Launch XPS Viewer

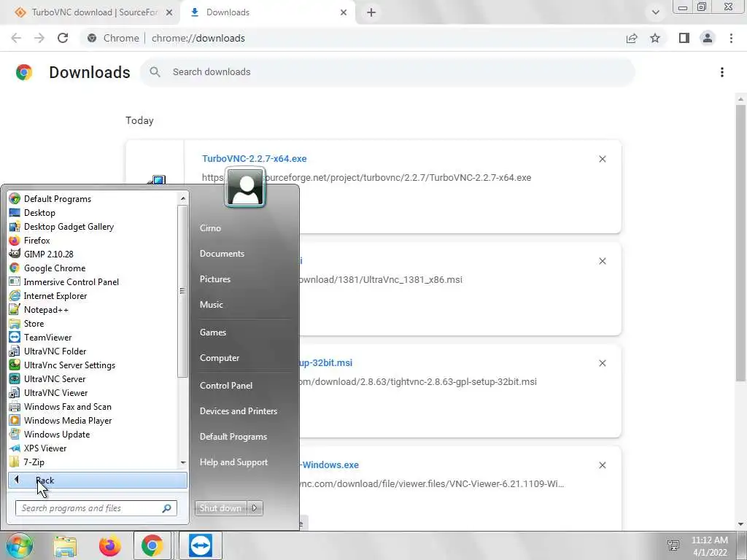(45, 448)
